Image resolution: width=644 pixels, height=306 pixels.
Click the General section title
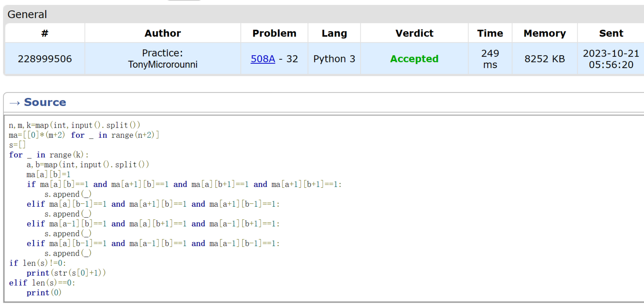pos(27,14)
